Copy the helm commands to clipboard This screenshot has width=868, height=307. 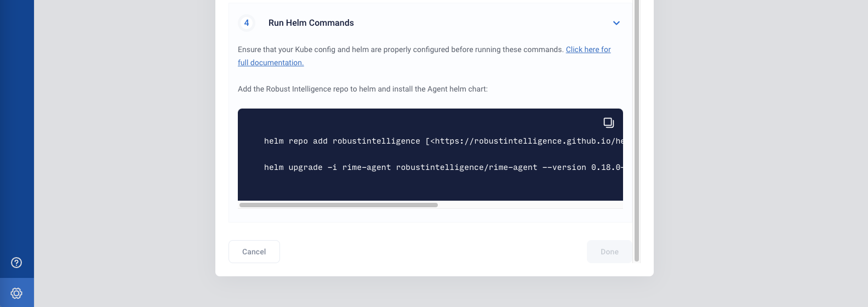tap(608, 123)
